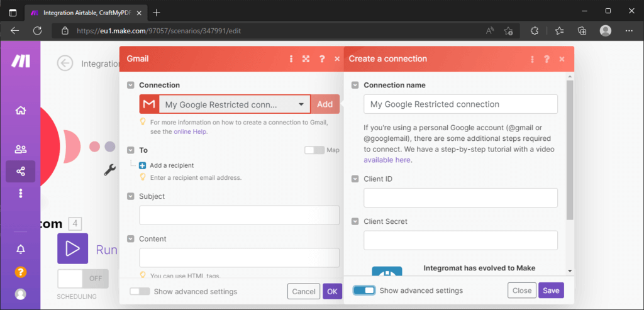Viewport: 644px width, 310px height.
Task: Toggle the Map switch for To field
Action: (314, 150)
